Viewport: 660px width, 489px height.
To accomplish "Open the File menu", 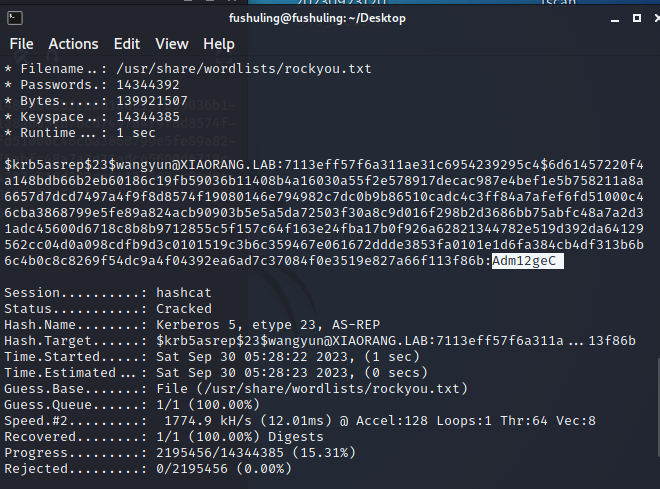I will pos(21,44).
